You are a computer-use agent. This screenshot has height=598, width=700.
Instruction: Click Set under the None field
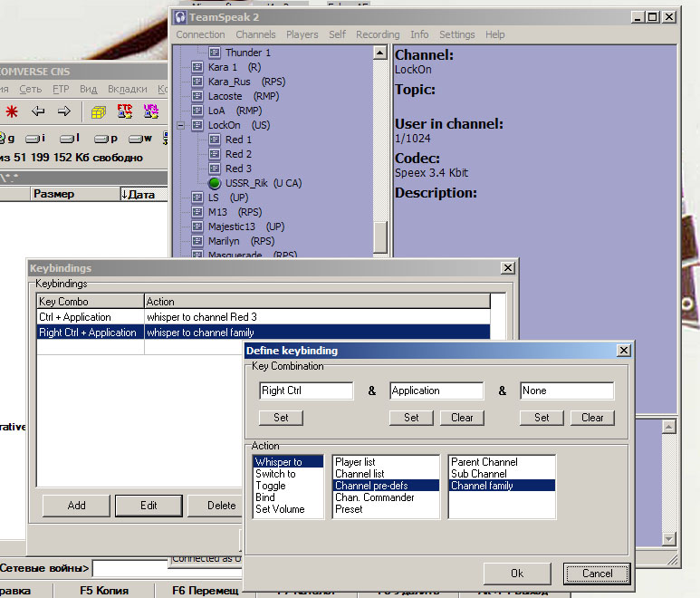pyautogui.click(x=542, y=418)
